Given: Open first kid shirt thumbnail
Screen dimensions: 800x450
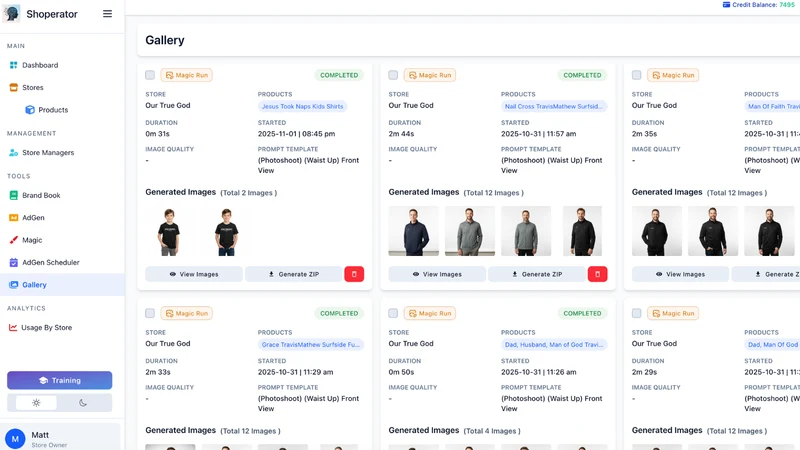Looking at the screenshot, I should click(169, 231).
